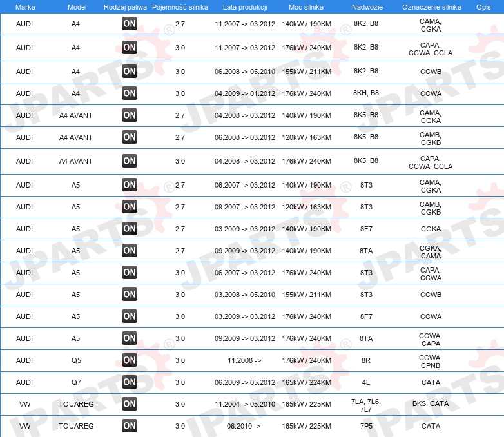Select the Q5 model cell
Screen dimensions: 504x437
[x=76, y=360]
